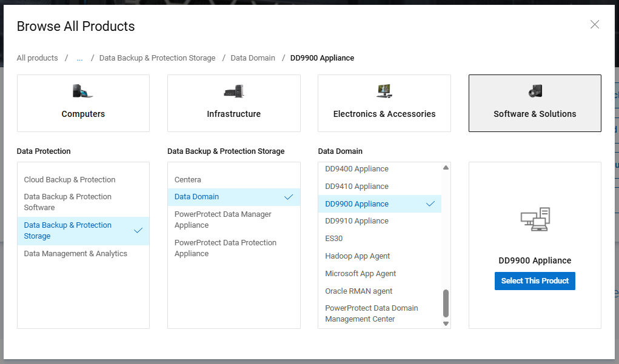This screenshot has height=364, width=619.
Task: Close the Browse All Products dialog
Action: point(594,24)
